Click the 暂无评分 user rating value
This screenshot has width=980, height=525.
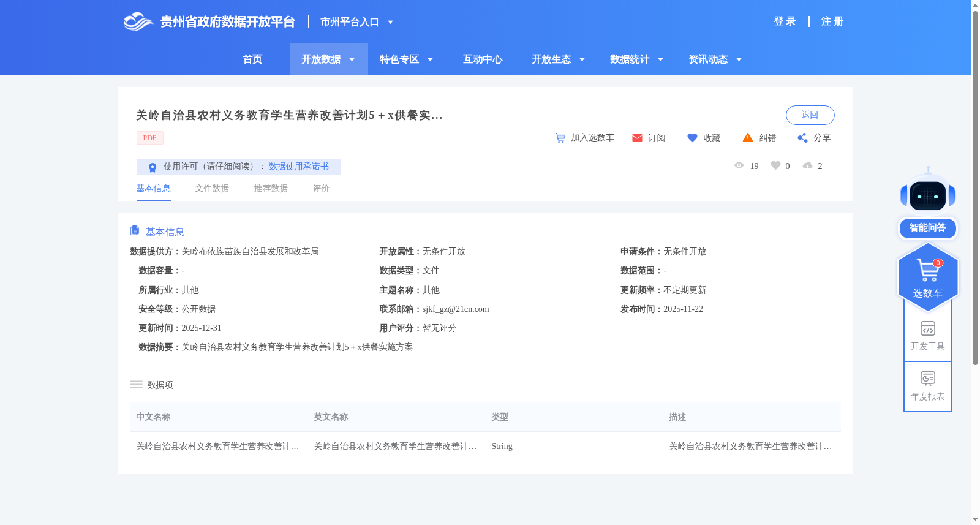(x=439, y=328)
